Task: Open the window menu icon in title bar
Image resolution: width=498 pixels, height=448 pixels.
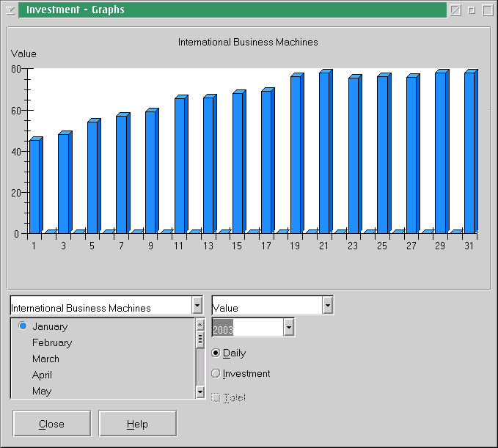Action: pos(10,10)
